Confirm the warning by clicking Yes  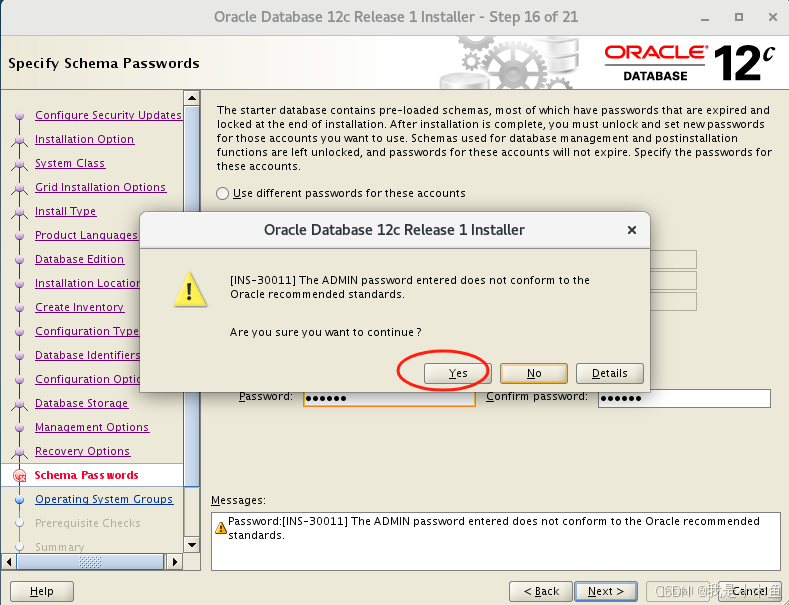457,373
